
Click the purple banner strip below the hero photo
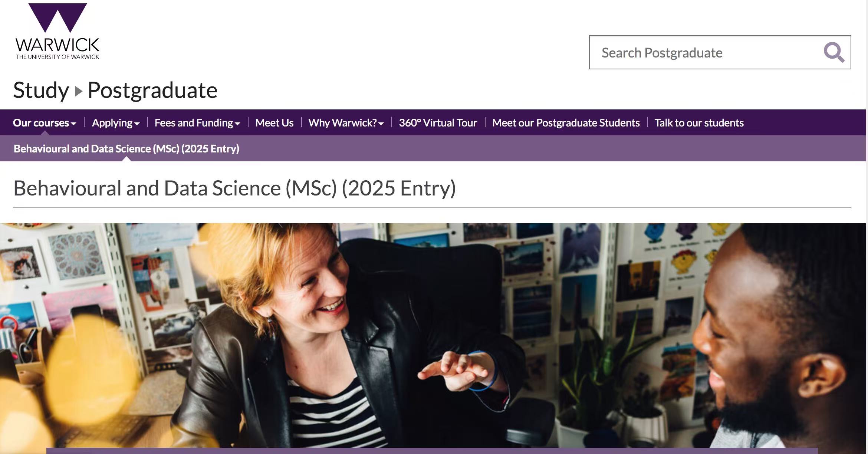pos(432,451)
